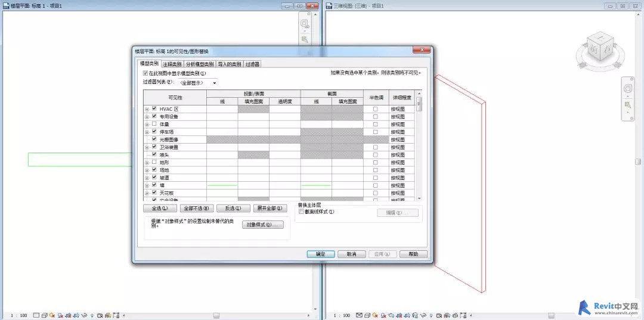
Task: Open the 过滤器列表 dropdown
Action: click(x=197, y=82)
